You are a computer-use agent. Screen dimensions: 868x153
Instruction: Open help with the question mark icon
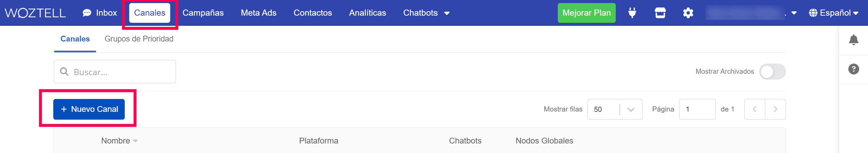coord(853,69)
